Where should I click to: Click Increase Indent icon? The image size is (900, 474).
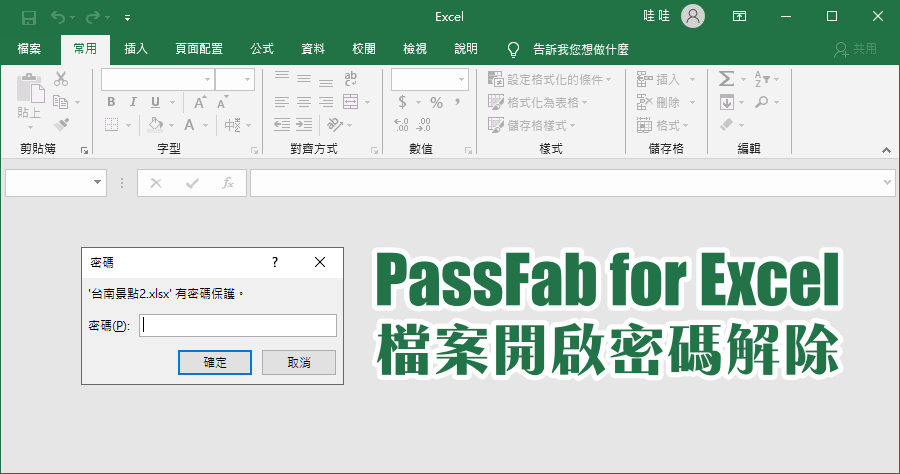pyautogui.click(x=304, y=125)
